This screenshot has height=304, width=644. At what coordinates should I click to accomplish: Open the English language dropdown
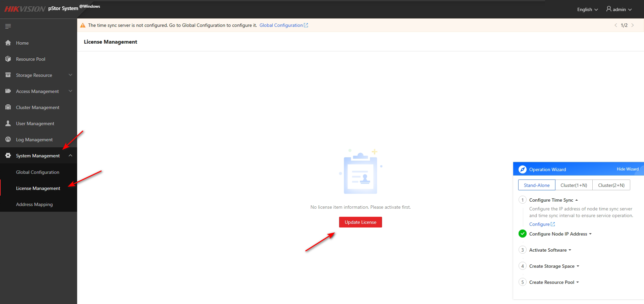click(587, 9)
